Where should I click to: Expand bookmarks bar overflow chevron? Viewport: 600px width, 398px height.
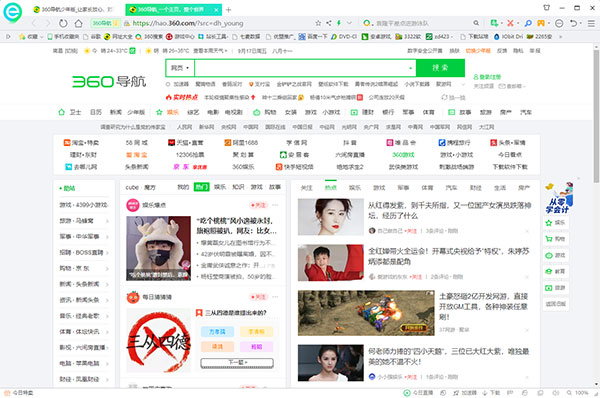[561, 36]
